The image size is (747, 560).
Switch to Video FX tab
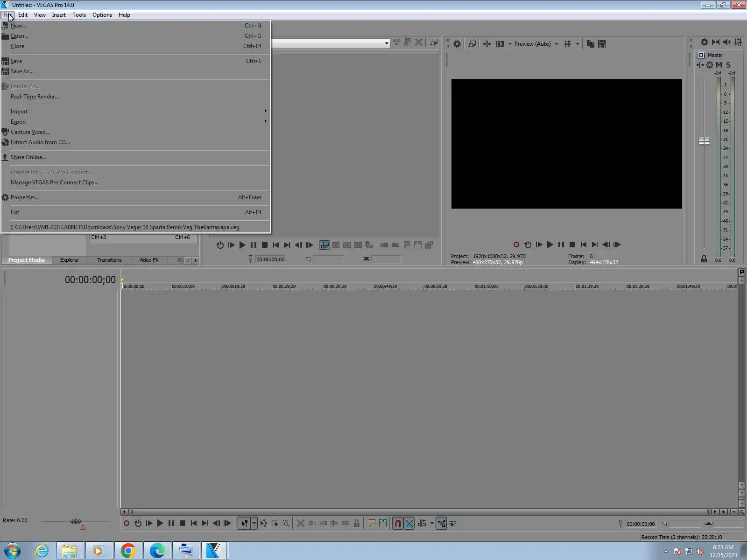pyautogui.click(x=149, y=260)
